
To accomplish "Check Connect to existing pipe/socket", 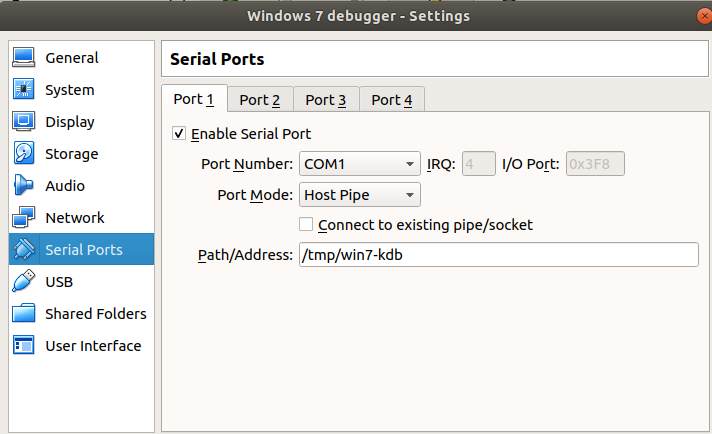I will point(306,224).
